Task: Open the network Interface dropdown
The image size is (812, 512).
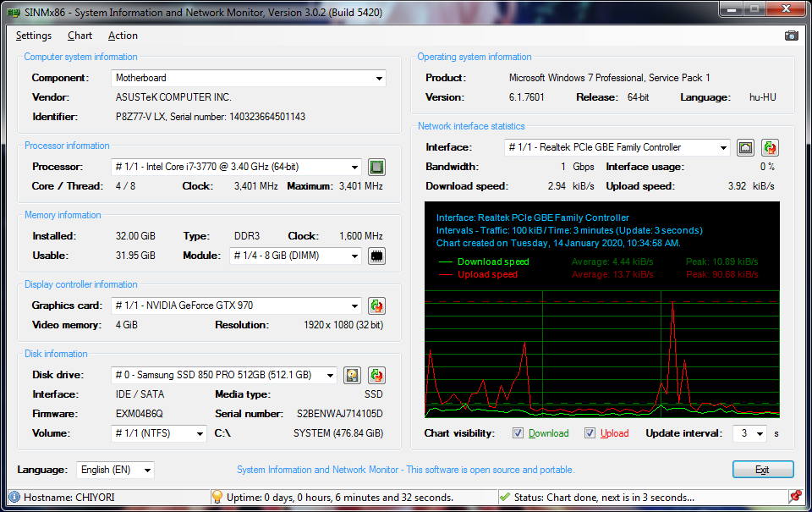Action: pyautogui.click(x=617, y=148)
